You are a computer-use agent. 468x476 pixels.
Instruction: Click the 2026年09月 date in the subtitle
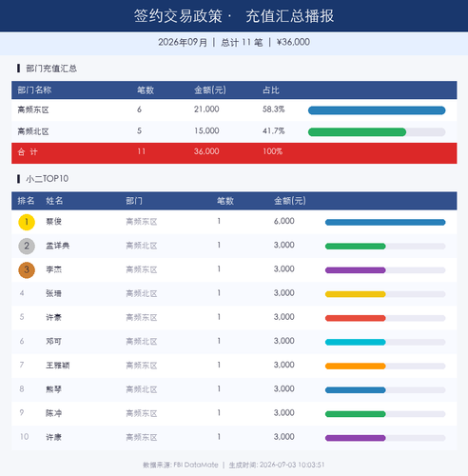tap(183, 42)
